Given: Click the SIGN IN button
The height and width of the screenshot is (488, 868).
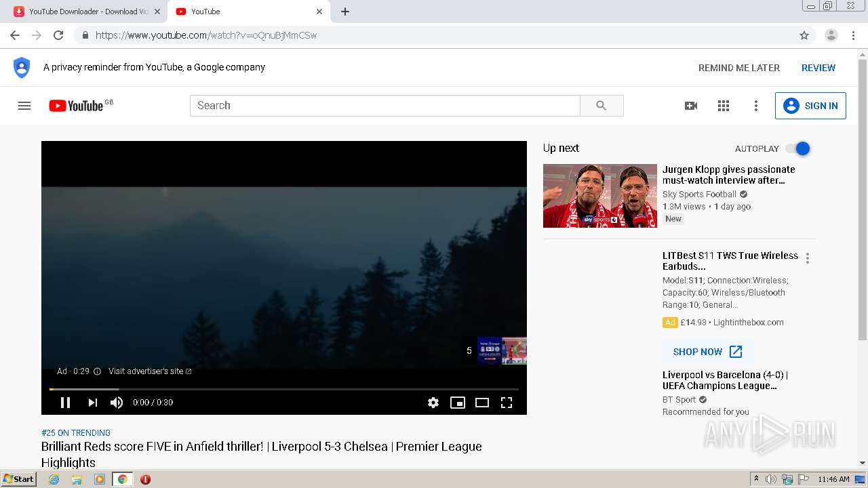Looking at the screenshot, I should click(810, 106).
